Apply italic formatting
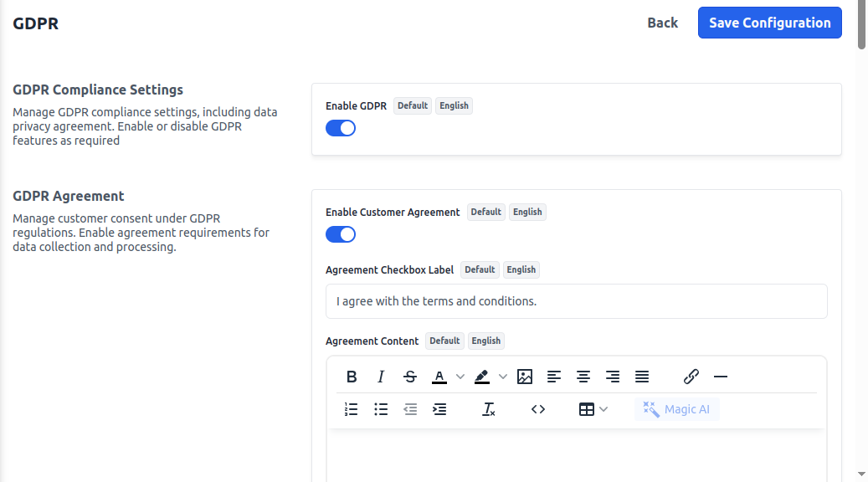This screenshot has width=868, height=482. point(381,377)
